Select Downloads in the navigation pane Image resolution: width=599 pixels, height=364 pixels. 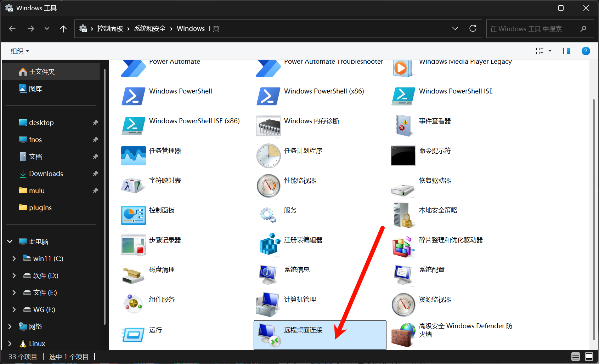click(46, 174)
